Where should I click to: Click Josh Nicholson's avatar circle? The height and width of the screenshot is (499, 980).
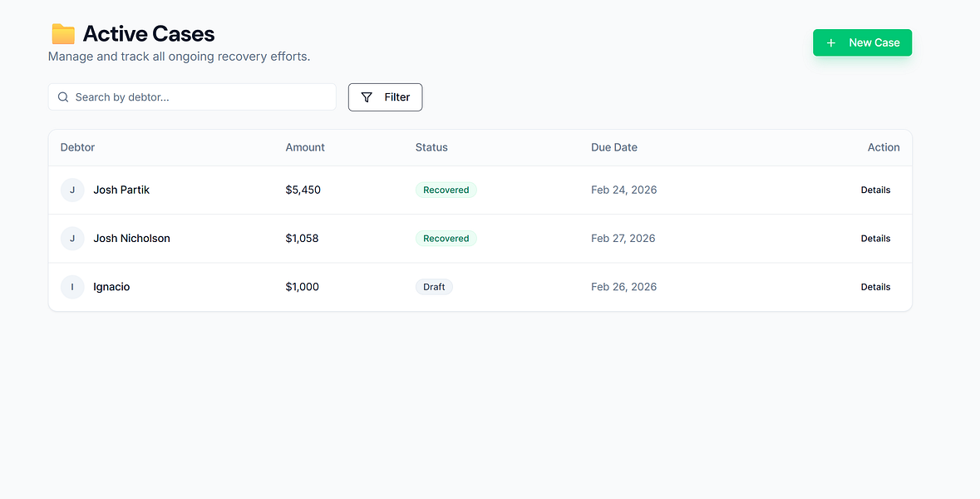tap(72, 239)
